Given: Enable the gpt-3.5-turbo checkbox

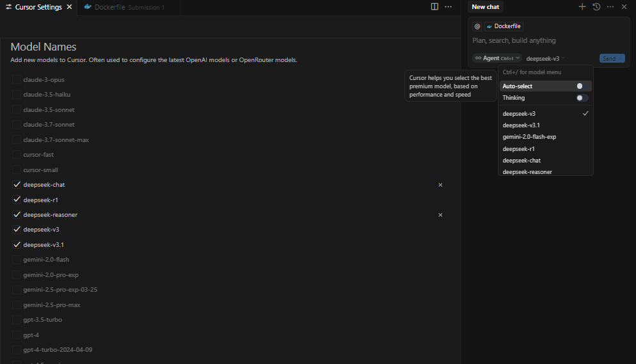Looking at the screenshot, I should point(16,319).
